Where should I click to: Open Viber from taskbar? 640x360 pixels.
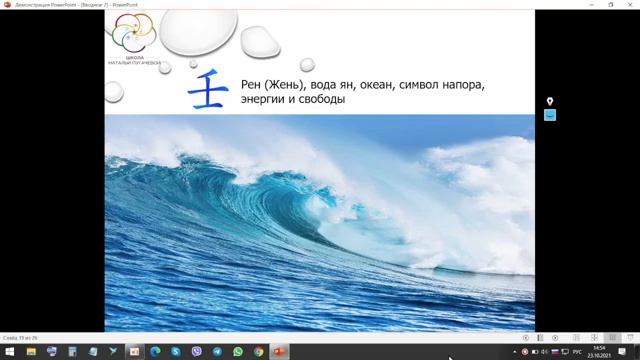tap(197, 351)
